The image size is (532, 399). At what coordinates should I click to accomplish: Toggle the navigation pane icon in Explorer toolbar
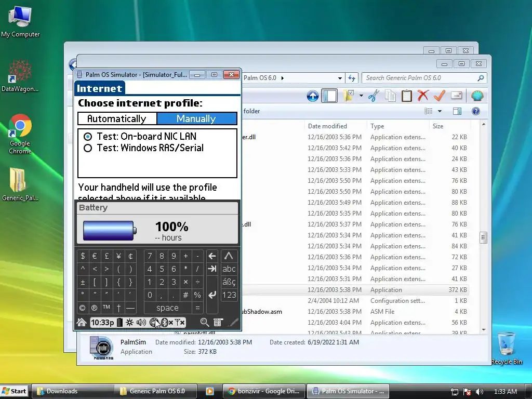[329, 96]
